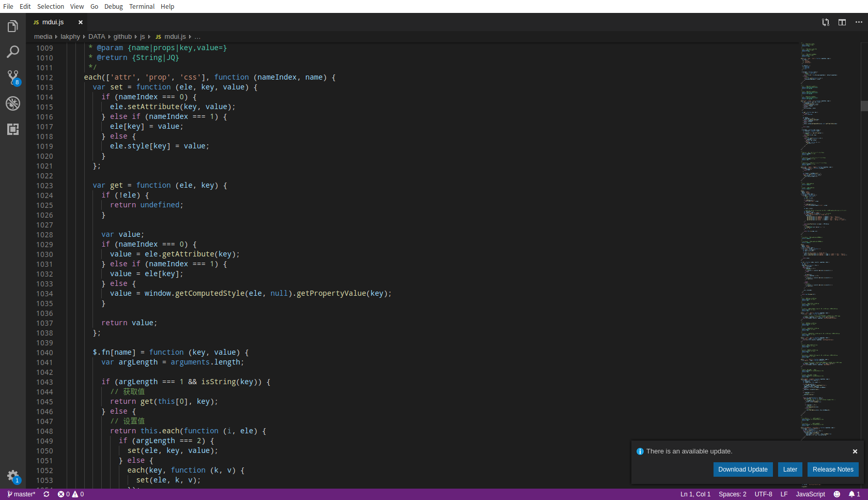Click the Open Changes icon in editor toolbar
Screen dimensions: 868x500
pyautogui.click(x=826, y=22)
